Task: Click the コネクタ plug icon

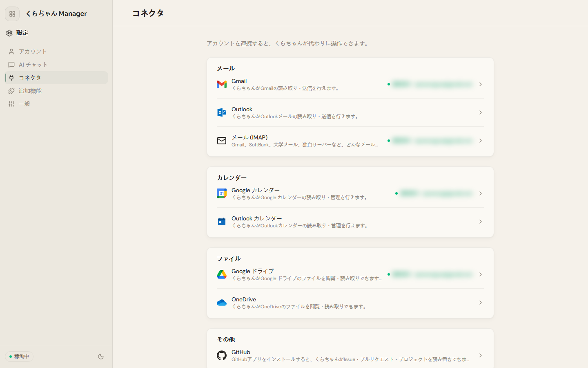Action: pos(11,78)
